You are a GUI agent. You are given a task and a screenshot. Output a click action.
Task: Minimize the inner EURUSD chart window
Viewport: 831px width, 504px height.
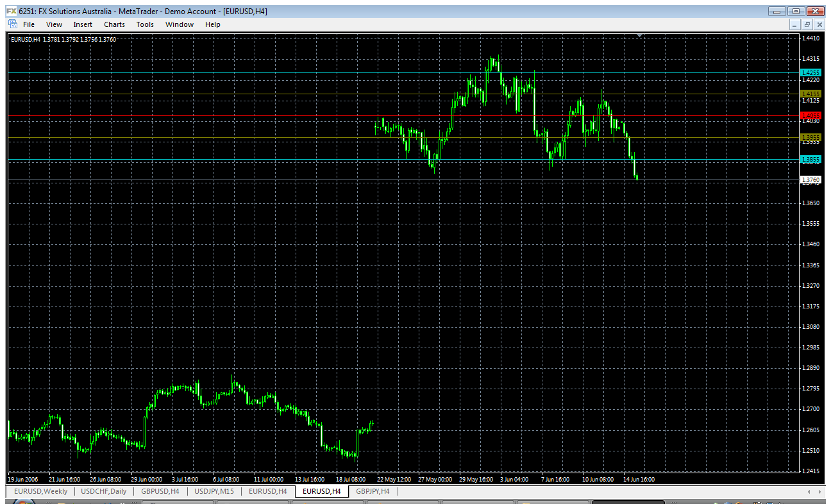coord(795,24)
